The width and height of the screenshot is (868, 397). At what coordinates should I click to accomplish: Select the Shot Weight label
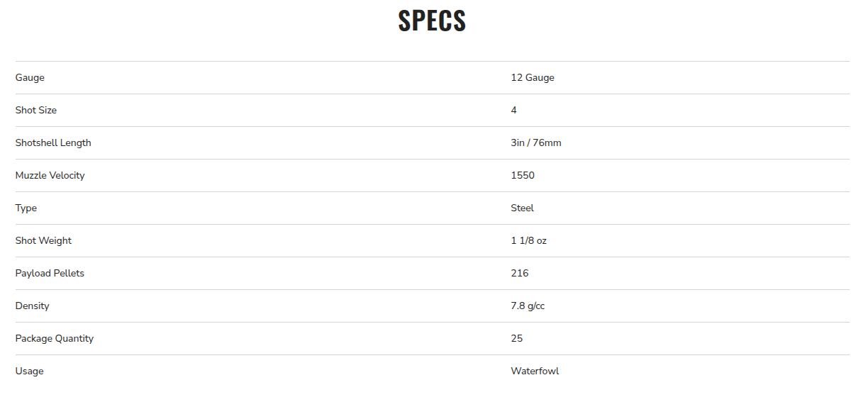pyautogui.click(x=43, y=241)
